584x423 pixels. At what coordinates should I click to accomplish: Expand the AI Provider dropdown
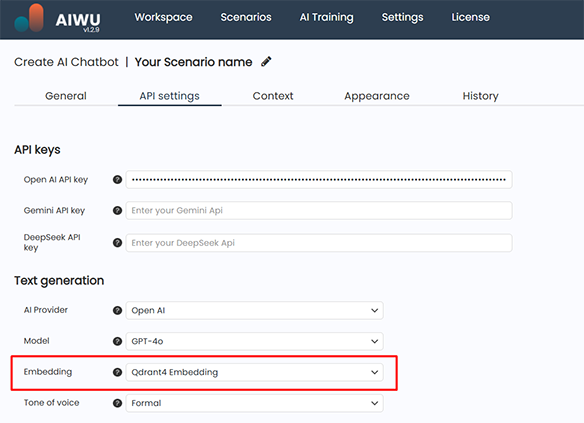[254, 310]
